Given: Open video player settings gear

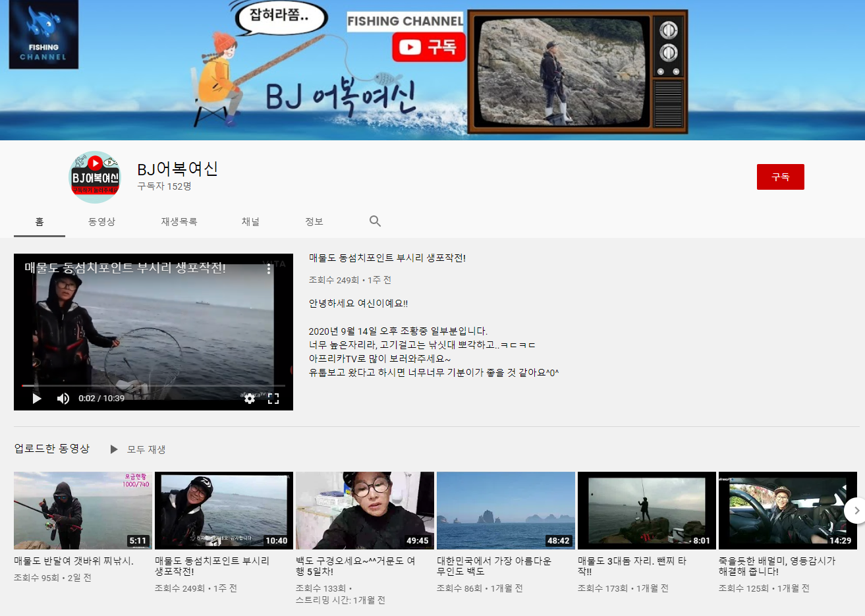Looking at the screenshot, I should (250, 399).
